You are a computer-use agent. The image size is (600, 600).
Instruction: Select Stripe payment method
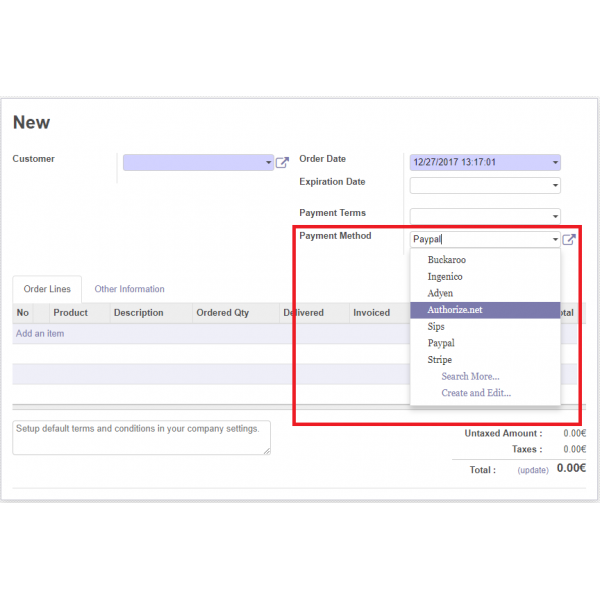(439, 360)
